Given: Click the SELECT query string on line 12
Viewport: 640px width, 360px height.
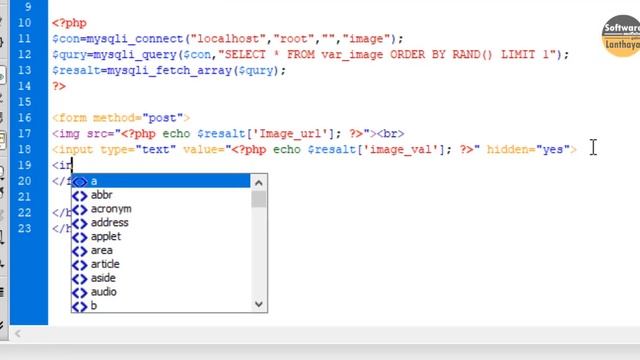Looking at the screenshot, I should (x=387, y=54).
